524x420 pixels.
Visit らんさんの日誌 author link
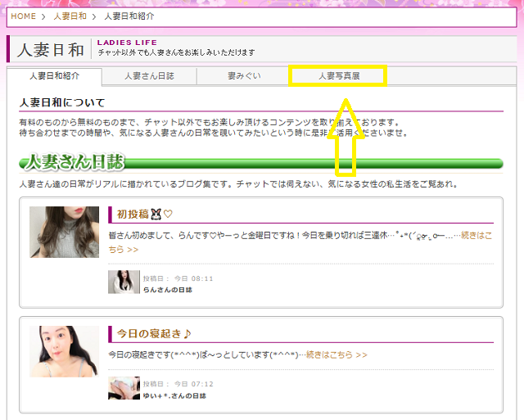click(x=168, y=289)
